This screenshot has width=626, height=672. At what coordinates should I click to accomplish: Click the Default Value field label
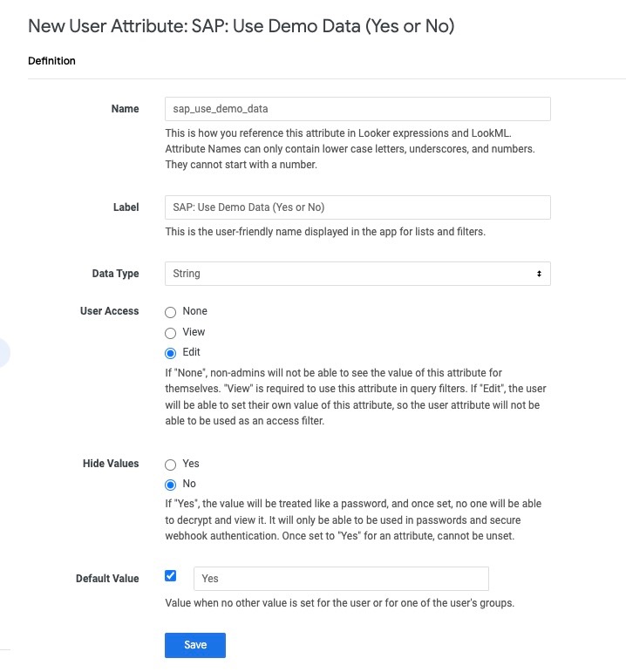click(x=107, y=579)
